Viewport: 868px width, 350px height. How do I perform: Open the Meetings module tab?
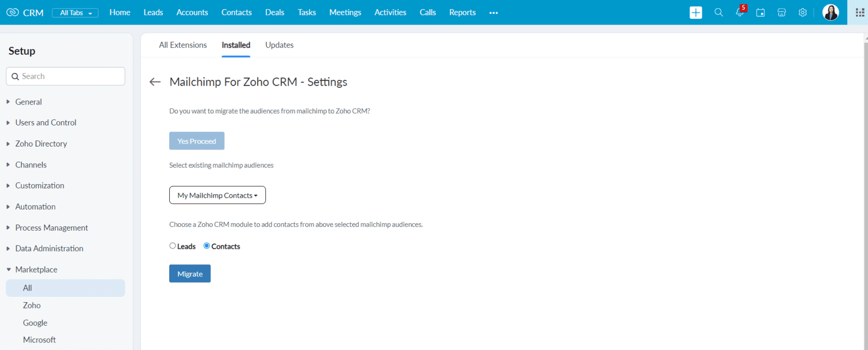point(345,12)
